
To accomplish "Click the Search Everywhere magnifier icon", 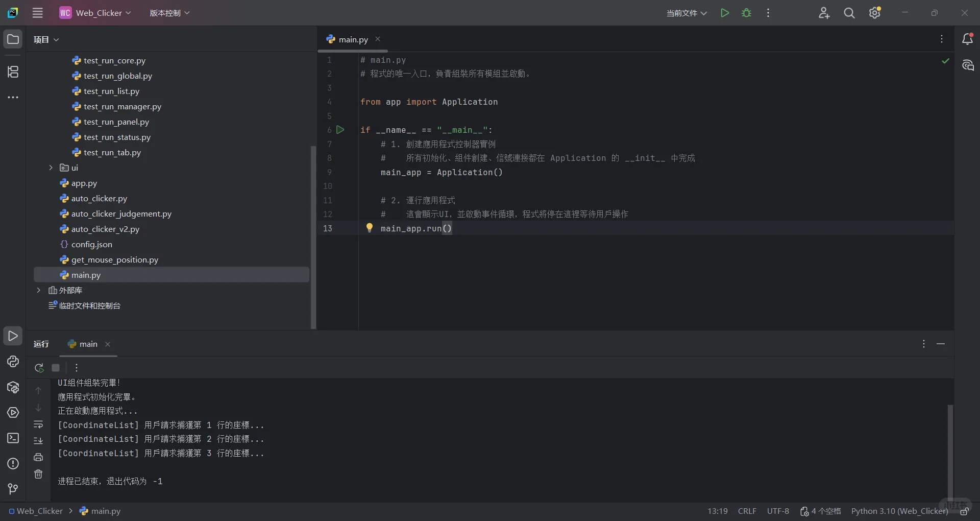I will [x=849, y=13].
